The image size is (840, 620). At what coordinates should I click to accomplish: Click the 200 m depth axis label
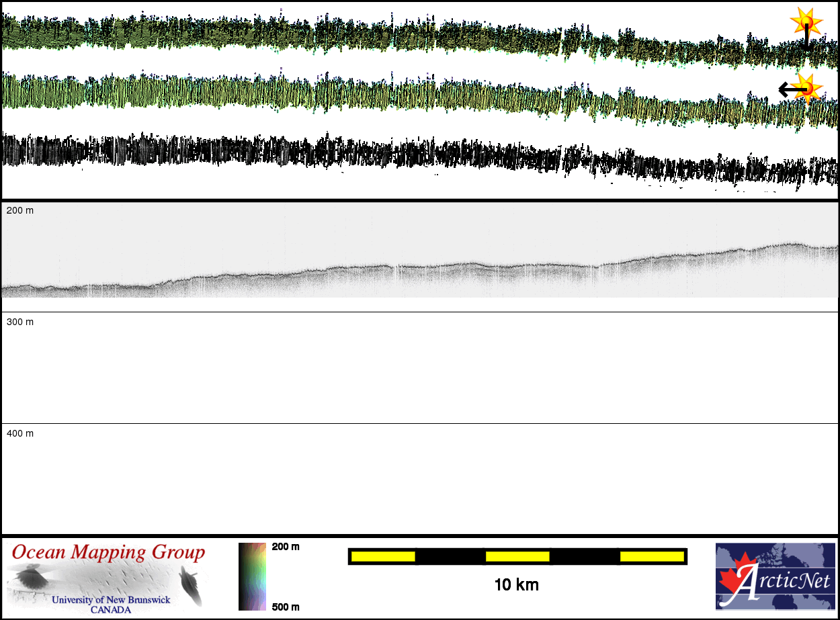[x=19, y=211]
